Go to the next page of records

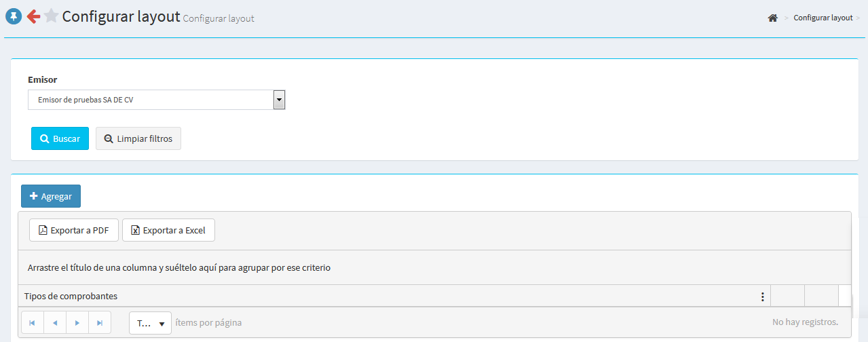tap(77, 323)
